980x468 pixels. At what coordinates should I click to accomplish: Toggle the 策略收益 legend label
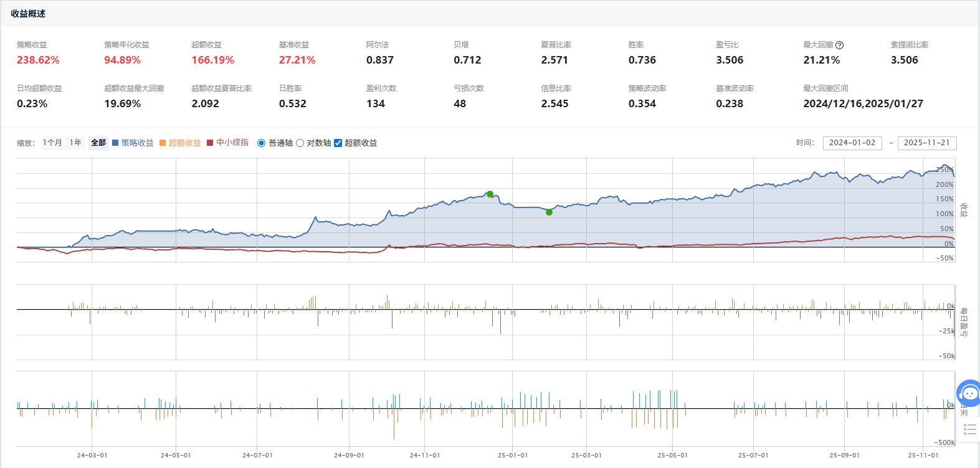(137, 143)
